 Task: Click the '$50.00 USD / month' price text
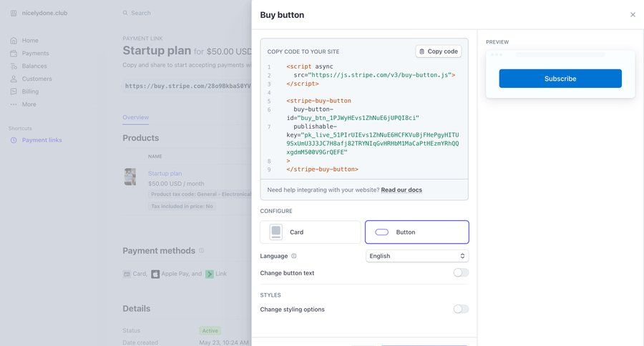click(176, 184)
